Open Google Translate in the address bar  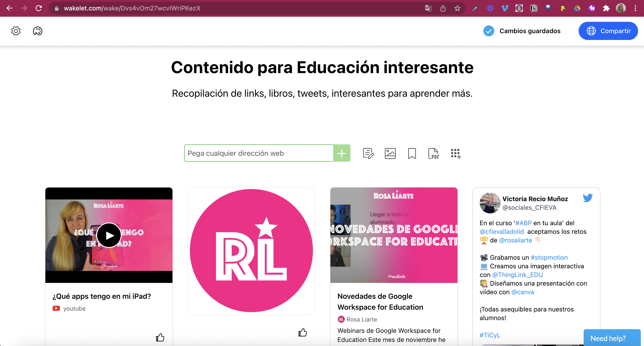click(x=428, y=8)
